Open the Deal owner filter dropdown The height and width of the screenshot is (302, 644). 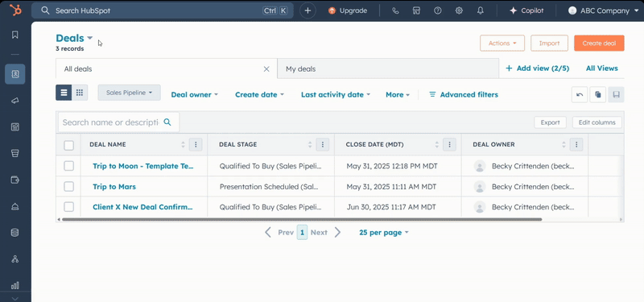pos(194,94)
